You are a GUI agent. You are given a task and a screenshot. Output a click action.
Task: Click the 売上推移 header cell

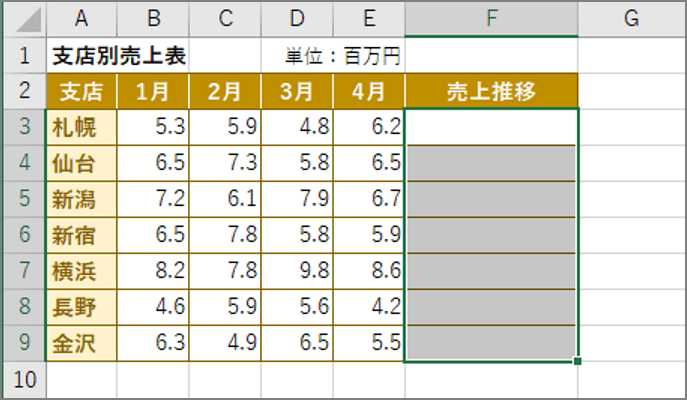point(491,91)
